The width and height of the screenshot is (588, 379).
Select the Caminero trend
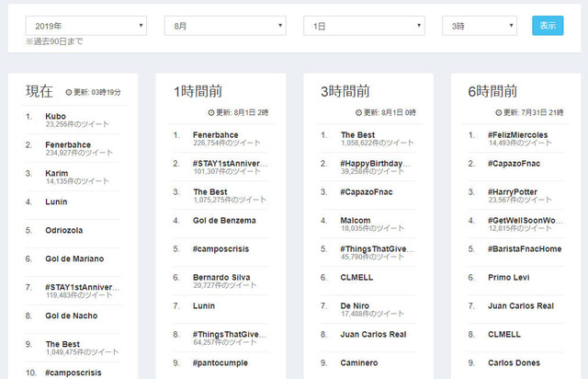click(359, 362)
